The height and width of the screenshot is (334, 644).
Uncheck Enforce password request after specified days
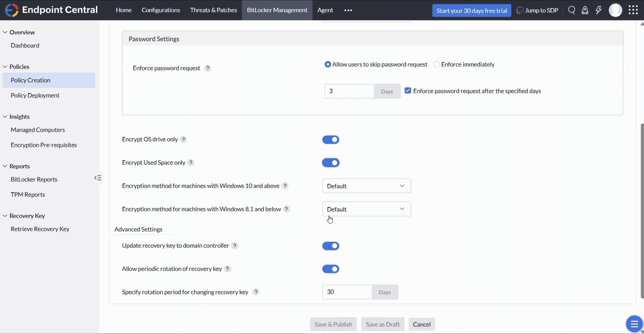tap(408, 91)
